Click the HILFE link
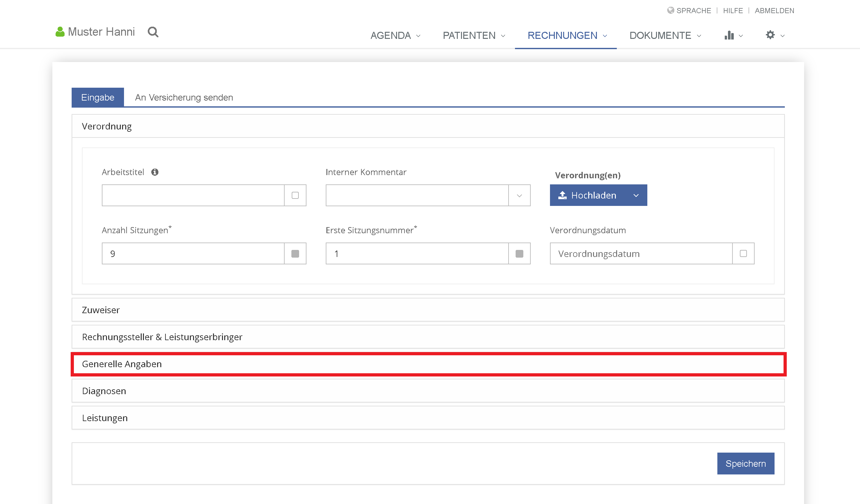The width and height of the screenshot is (860, 504). click(x=733, y=11)
